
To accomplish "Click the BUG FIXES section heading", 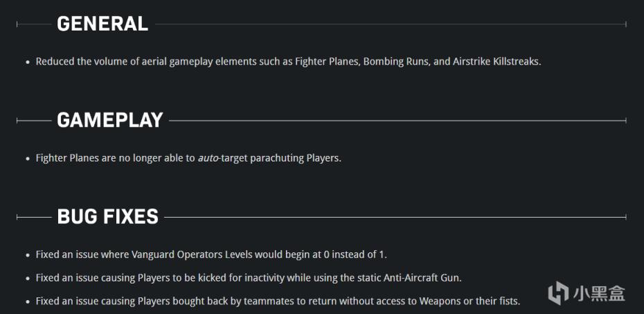I will 107,216.
